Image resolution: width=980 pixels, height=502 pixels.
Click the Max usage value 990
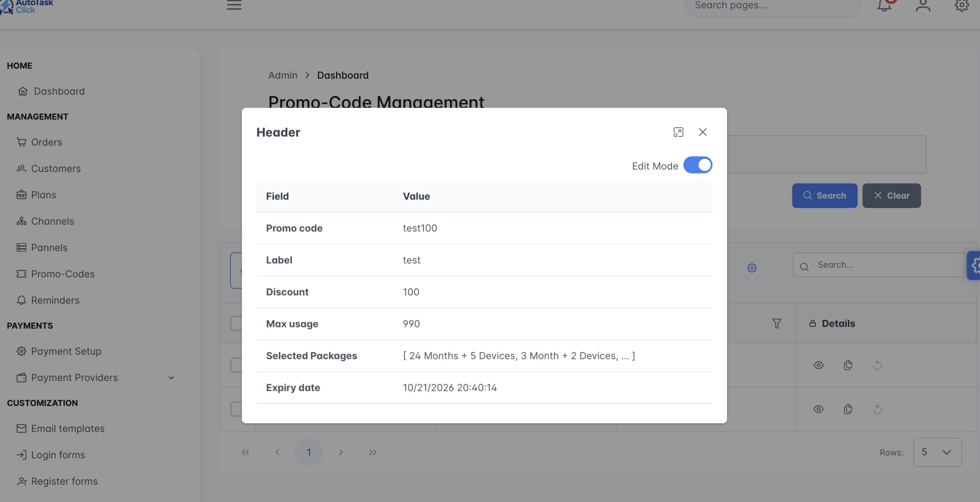point(412,324)
